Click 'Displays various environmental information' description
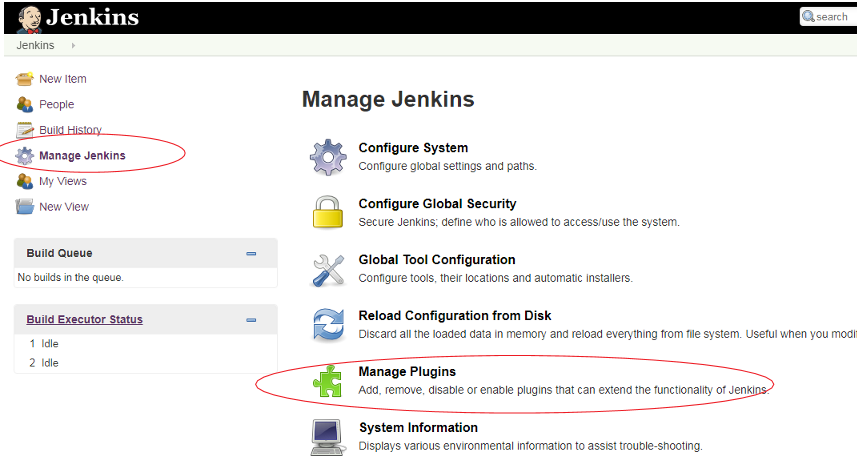This screenshot has width=857, height=468. (x=530, y=446)
